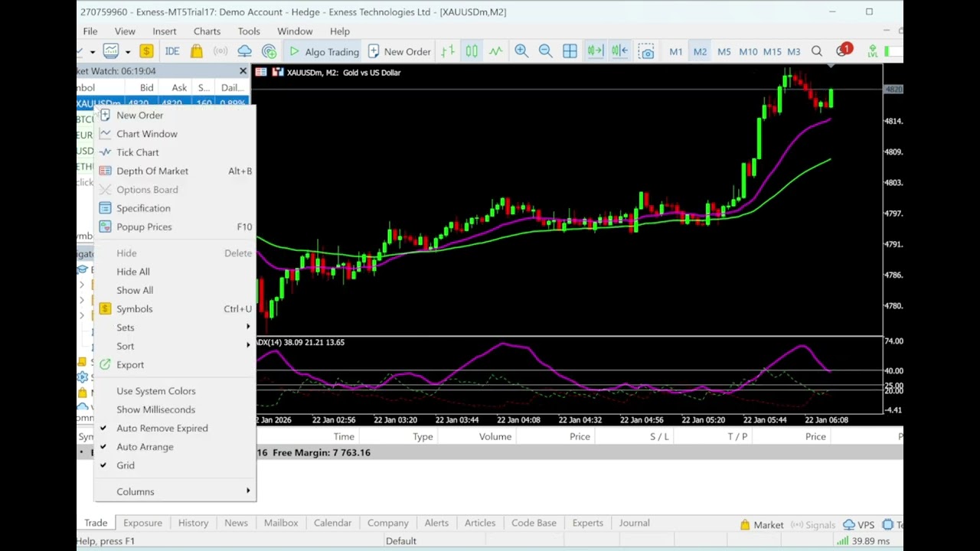Switch chart to bar chart style
This screenshot has height=551, width=980.
tap(448, 51)
